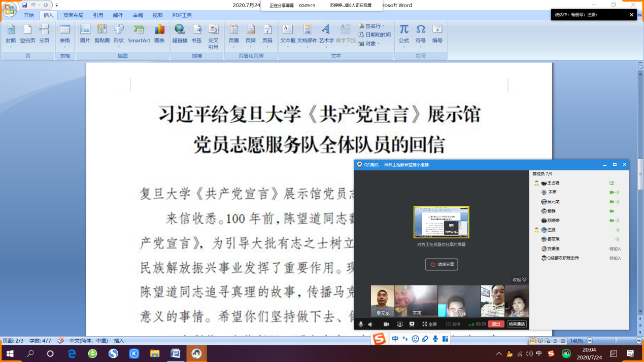Viewport: 644px width, 362px height.
Task: Switch to full screen reading view
Action: click(540, 341)
